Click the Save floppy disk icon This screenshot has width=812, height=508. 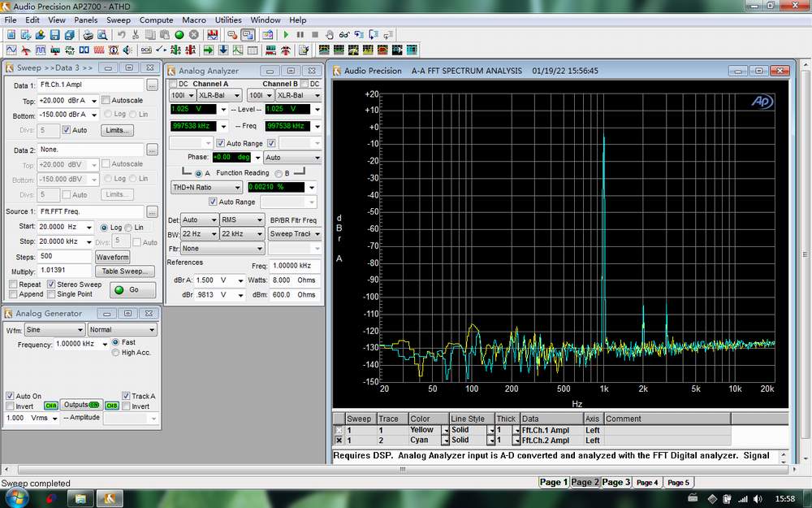click(54, 35)
